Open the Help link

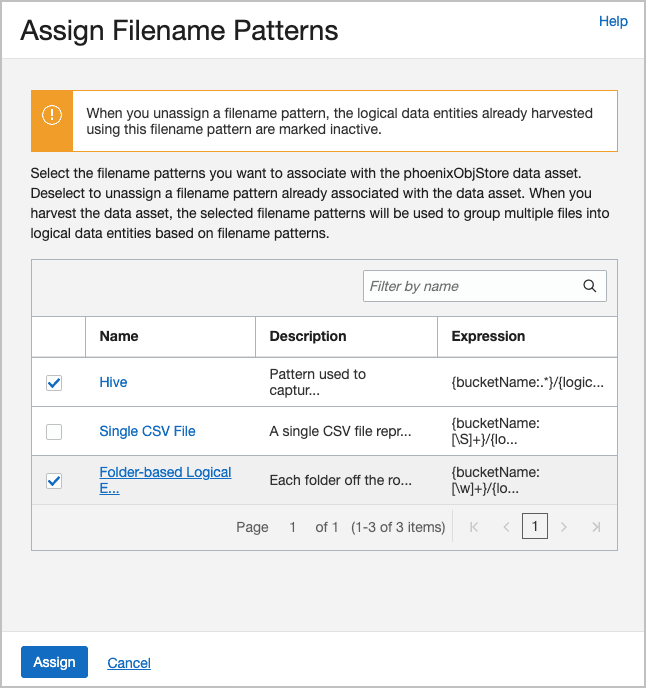click(x=613, y=21)
